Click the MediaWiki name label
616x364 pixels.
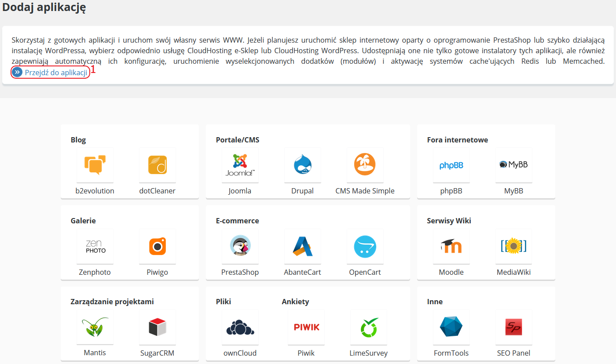point(514,272)
